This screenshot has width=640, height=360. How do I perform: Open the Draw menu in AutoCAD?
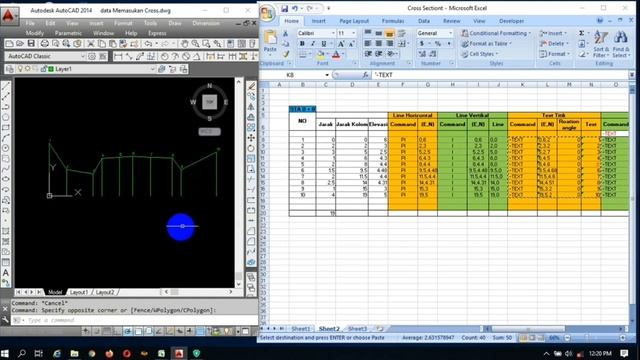click(175, 23)
